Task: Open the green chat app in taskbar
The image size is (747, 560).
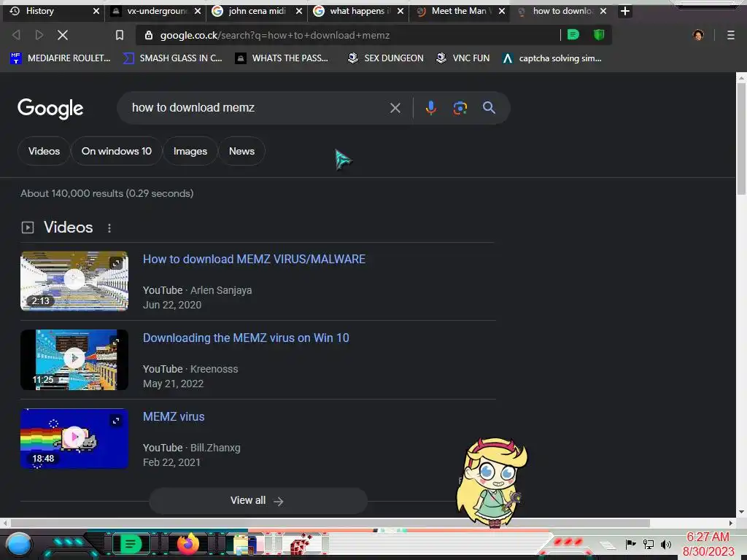Action: click(130, 544)
